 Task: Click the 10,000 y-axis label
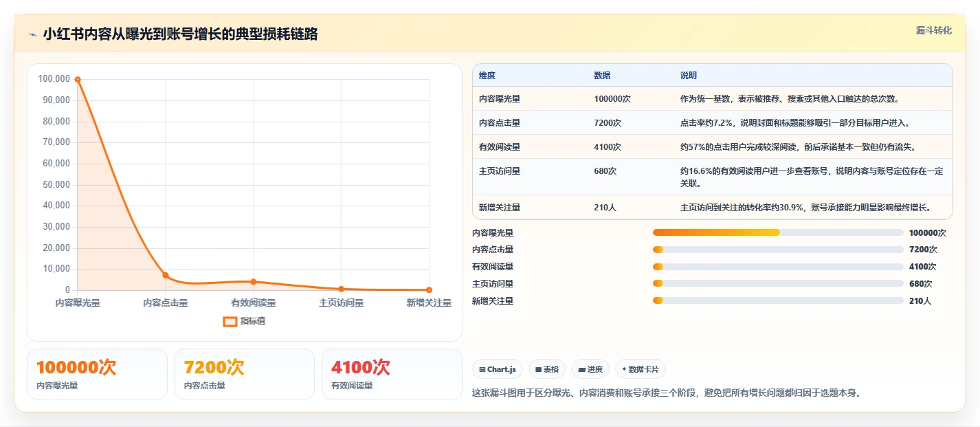point(56,269)
